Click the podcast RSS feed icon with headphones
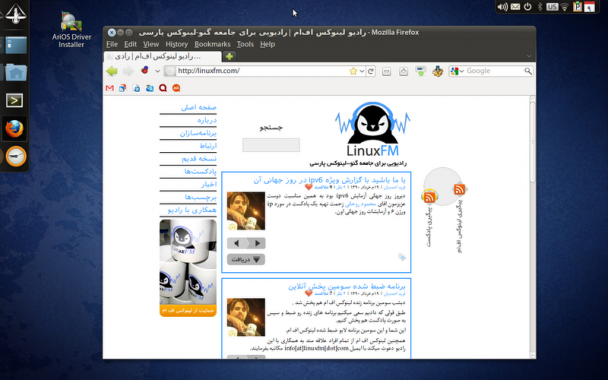This screenshot has height=380, width=608. [429, 197]
